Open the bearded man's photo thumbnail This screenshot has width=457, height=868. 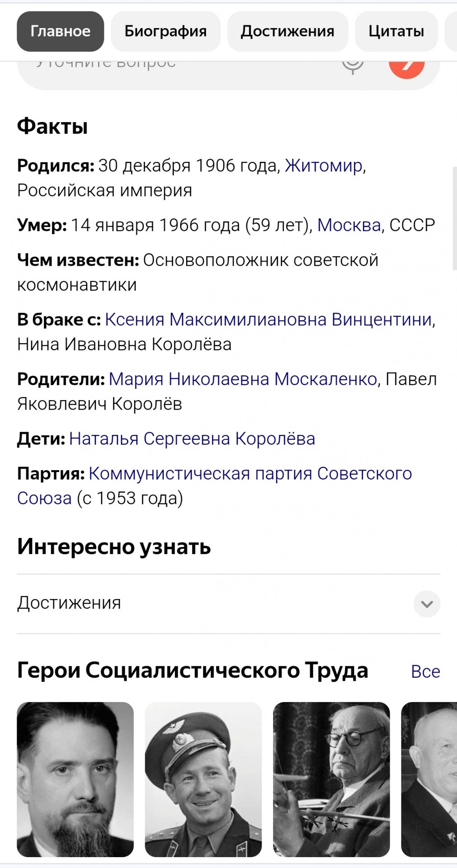click(x=75, y=779)
